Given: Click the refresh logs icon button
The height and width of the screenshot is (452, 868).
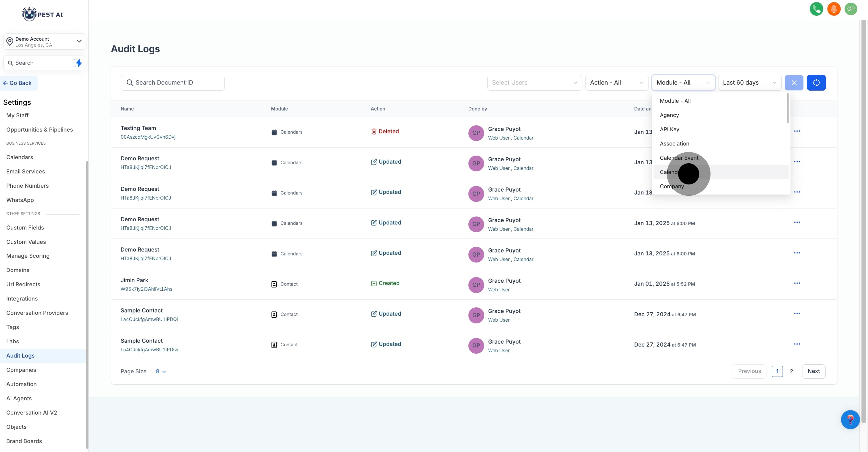Looking at the screenshot, I should pos(816,83).
